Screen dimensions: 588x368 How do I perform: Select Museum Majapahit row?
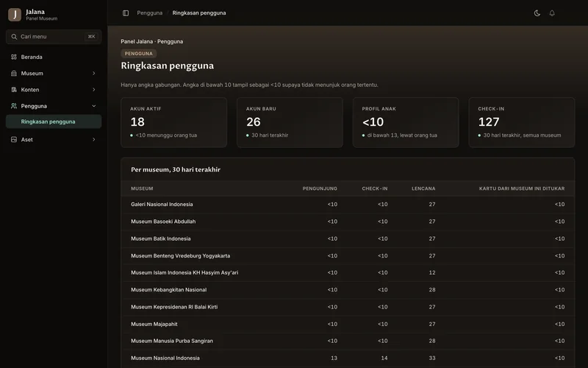[x=348, y=324]
